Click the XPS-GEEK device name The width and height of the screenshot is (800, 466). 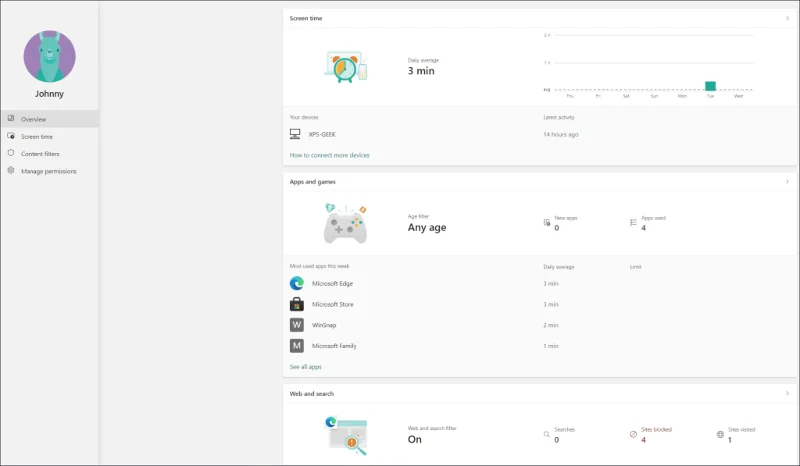pyautogui.click(x=322, y=135)
